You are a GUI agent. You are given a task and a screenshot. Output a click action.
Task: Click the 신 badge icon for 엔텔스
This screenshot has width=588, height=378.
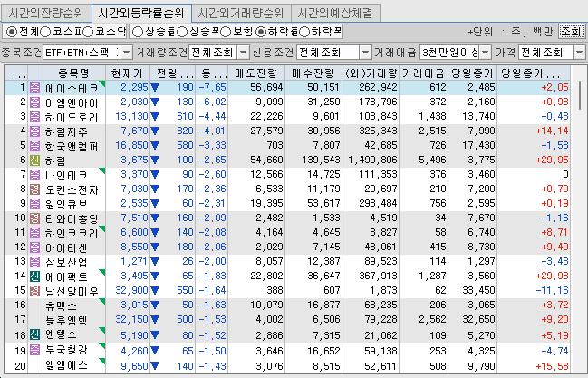(x=34, y=334)
